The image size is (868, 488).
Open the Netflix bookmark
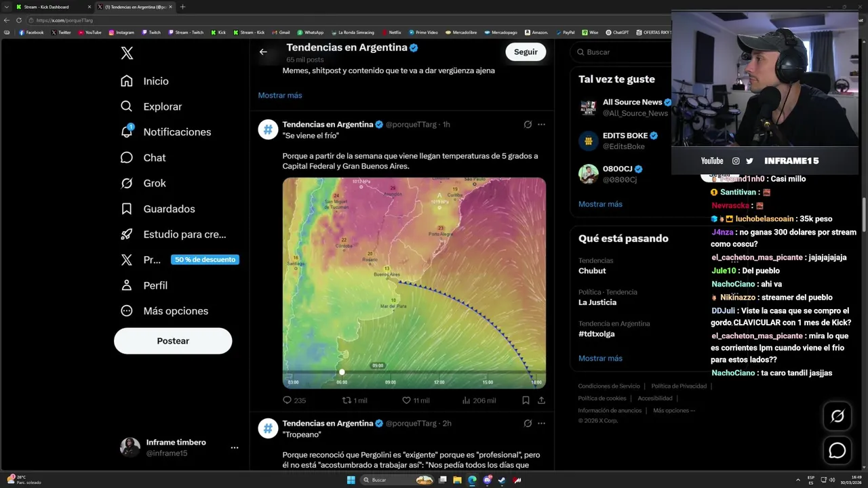391,33
